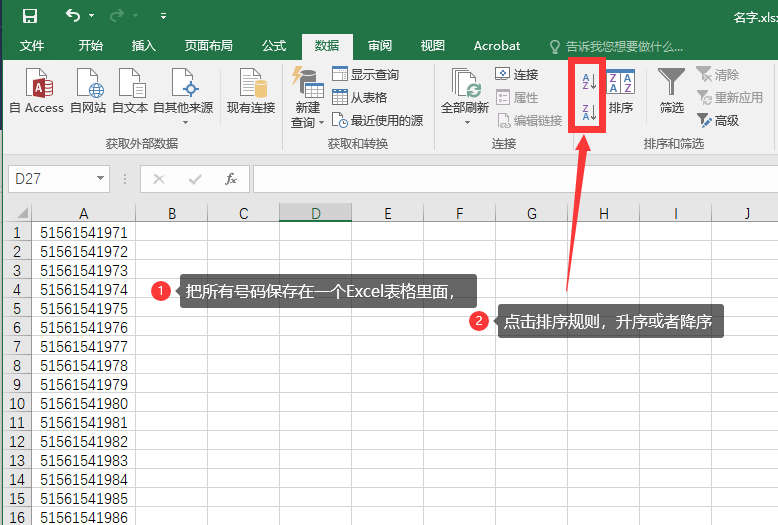Select column A header
Screen dimensions: 778x525
click(x=83, y=213)
